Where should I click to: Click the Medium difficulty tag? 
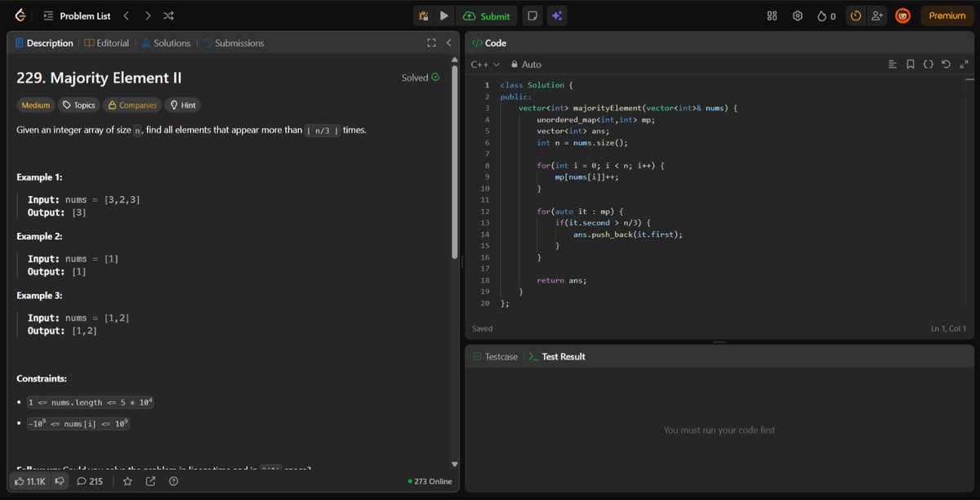click(36, 105)
